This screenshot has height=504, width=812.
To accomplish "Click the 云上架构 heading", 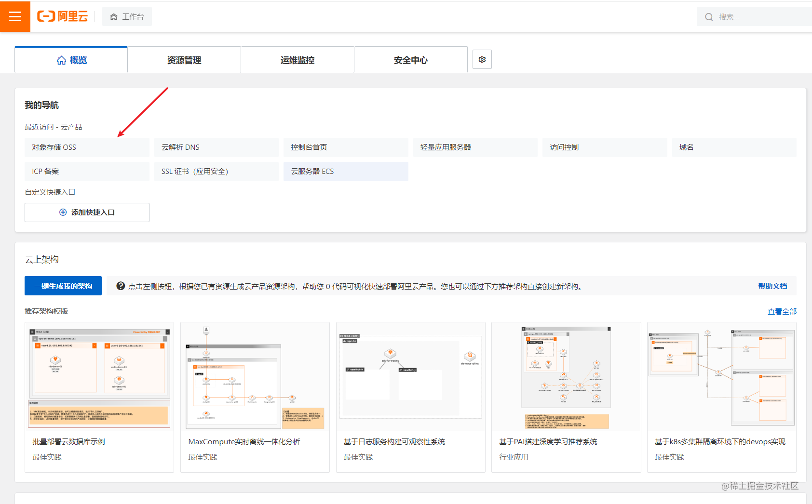I will point(41,259).
